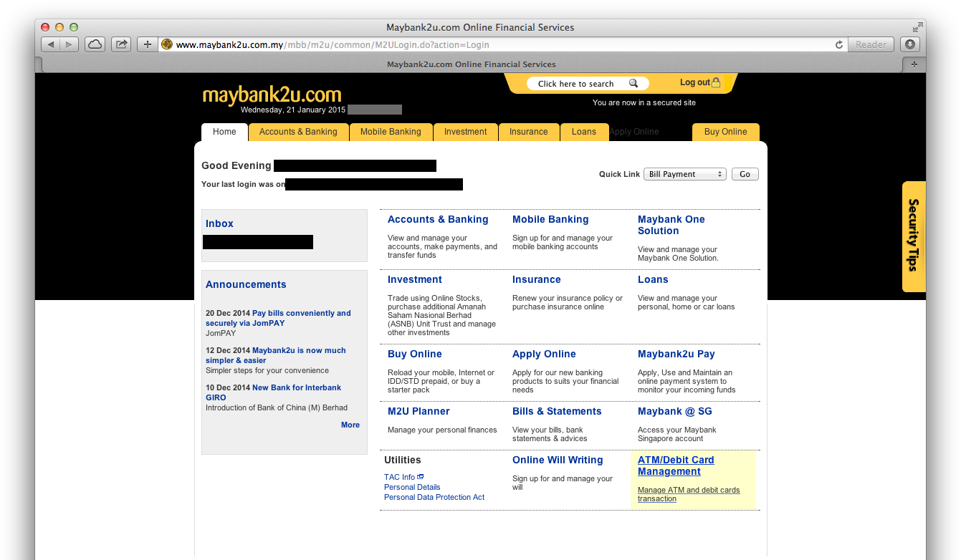The height and width of the screenshot is (560, 961).
Task: Open the Insurance section link
Action: click(537, 279)
